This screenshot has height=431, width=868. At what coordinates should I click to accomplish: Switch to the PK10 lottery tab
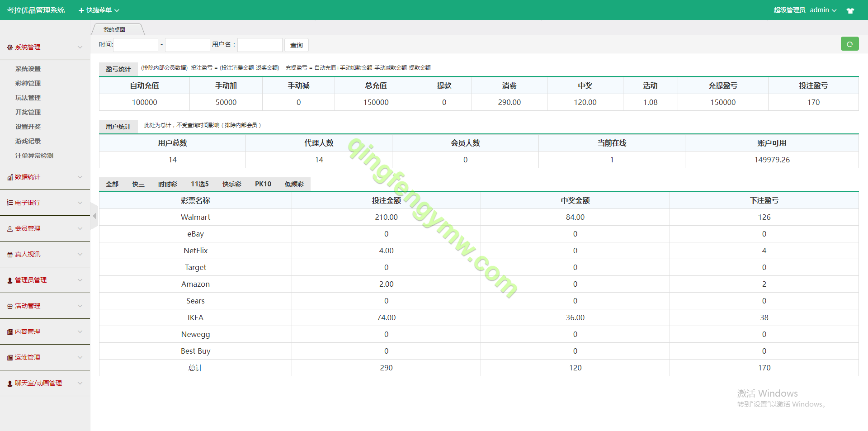[263, 184]
